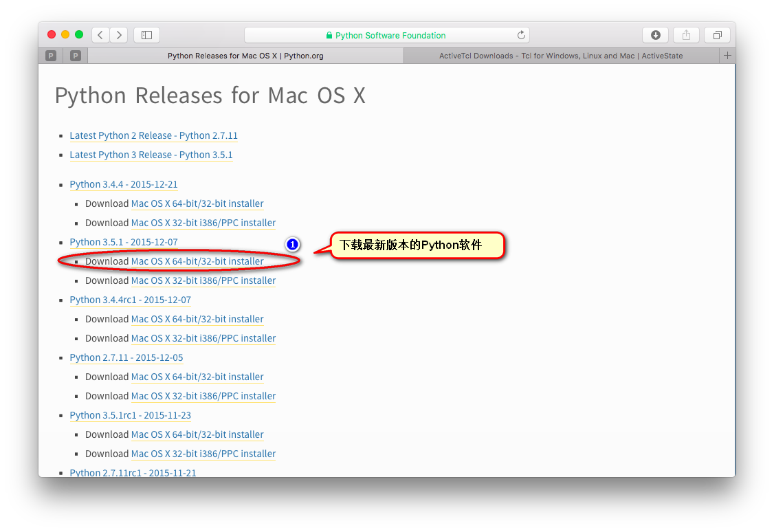The width and height of the screenshot is (774, 532).
Task: Open the second pinned P tab
Action: tap(76, 56)
